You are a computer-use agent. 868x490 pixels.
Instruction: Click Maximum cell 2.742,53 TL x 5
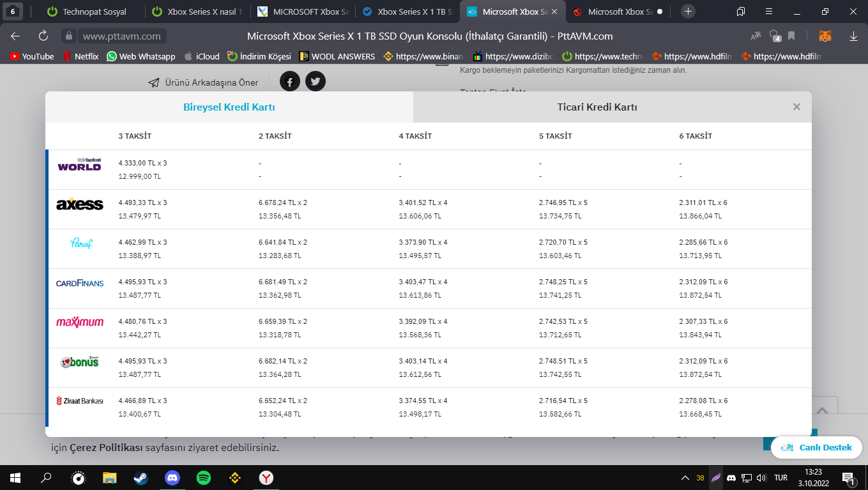pos(563,321)
